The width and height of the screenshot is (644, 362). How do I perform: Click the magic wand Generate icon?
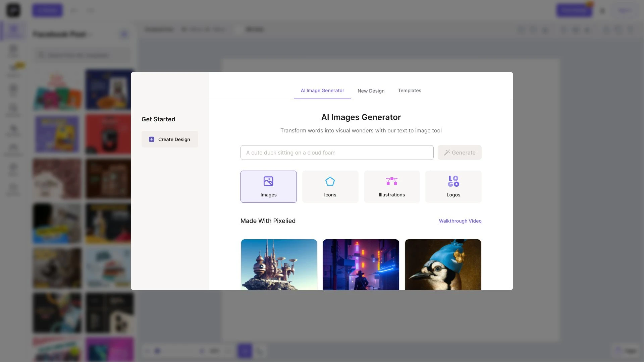coord(446,153)
